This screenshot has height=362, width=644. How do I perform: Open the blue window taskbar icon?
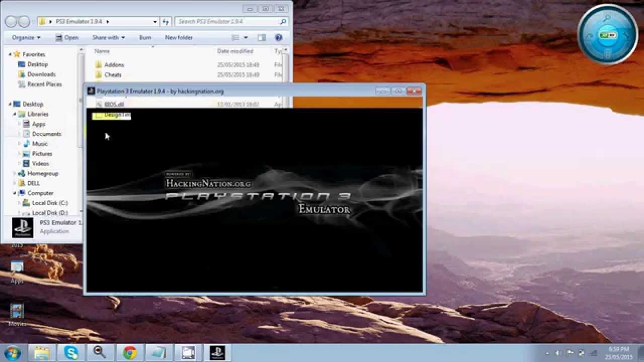159,352
